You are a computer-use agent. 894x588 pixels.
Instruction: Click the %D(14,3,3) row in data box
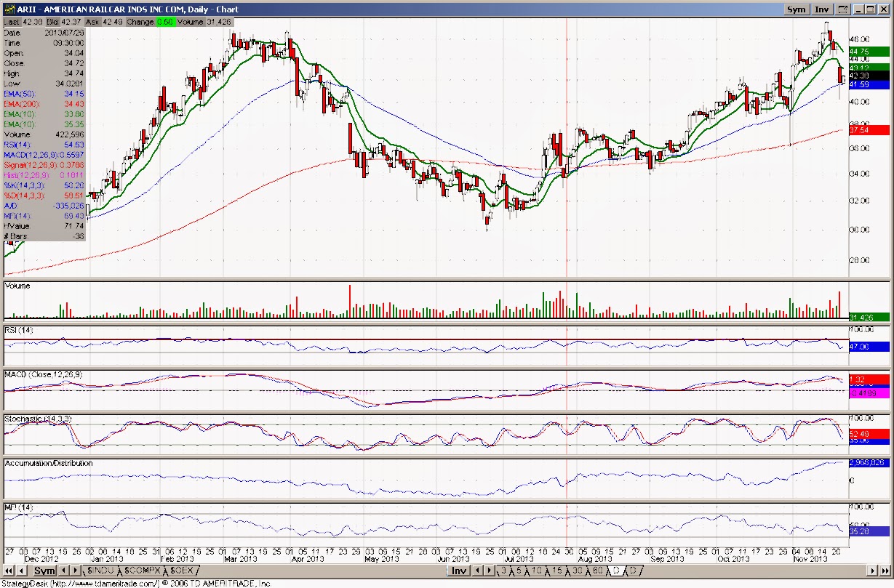(44, 196)
